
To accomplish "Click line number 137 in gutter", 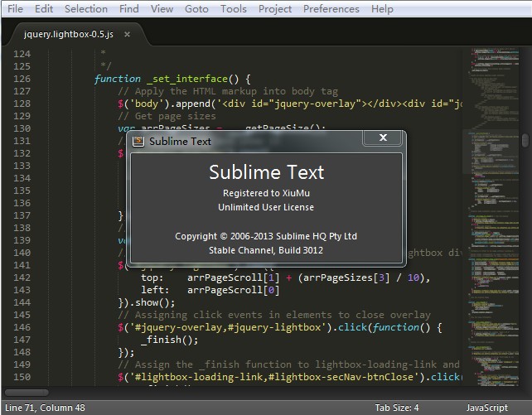I will click(22, 215).
